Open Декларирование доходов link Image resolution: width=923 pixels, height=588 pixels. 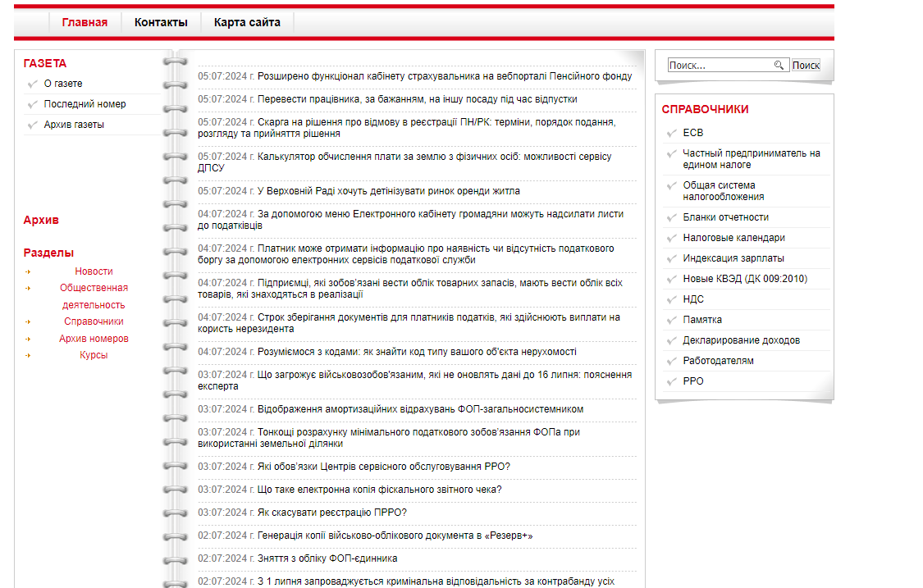741,340
